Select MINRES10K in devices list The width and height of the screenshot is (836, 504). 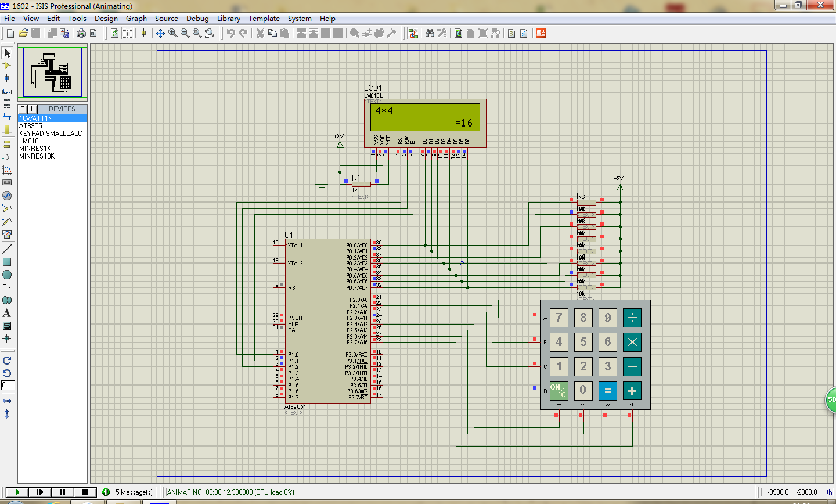tap(52, 156)
